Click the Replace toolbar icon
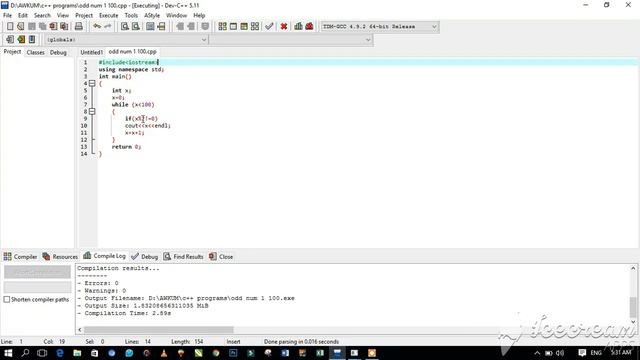 136,27
